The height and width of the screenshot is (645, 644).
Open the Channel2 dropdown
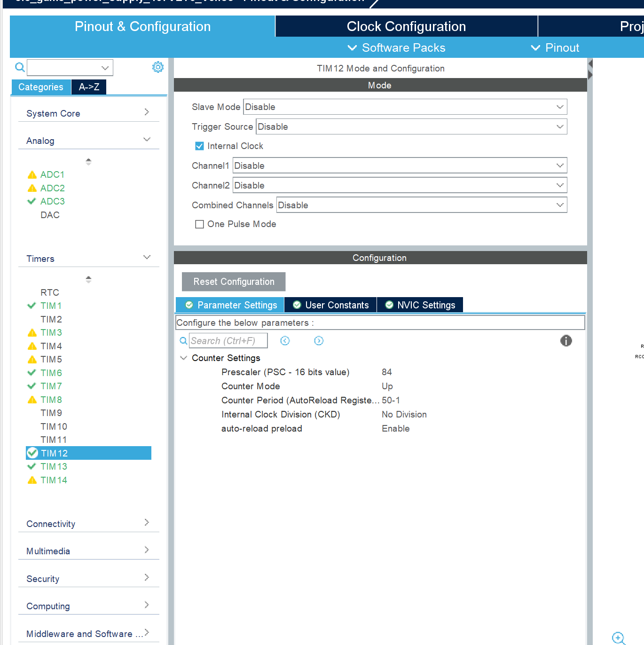point(400,185)
